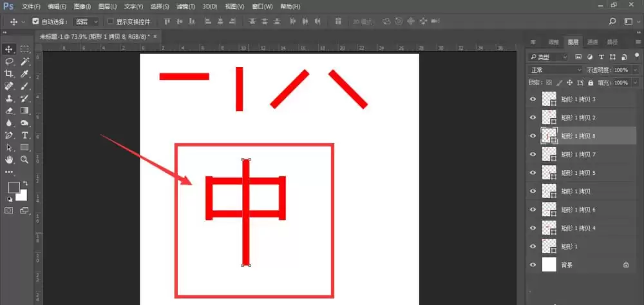This screenshot has height=305, width=644.
Task: Hide the 矩形 1 拷贝 3 layer
Action: tap(533, 99)
